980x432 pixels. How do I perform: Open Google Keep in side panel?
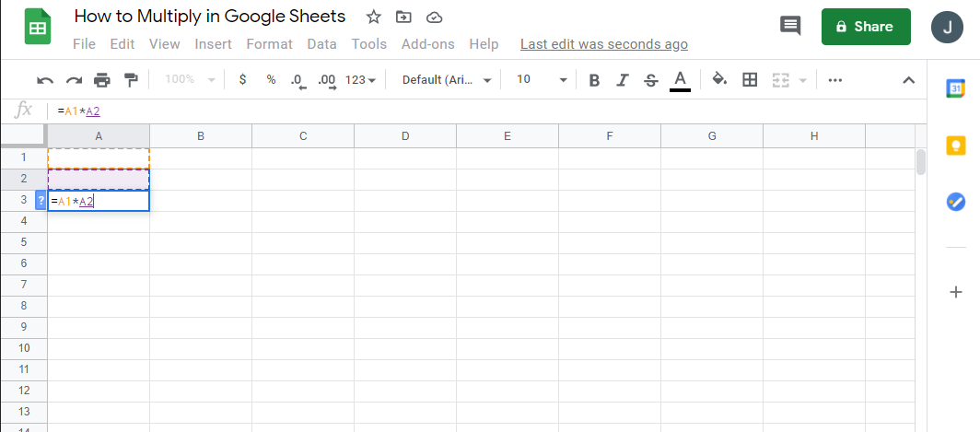955,145
